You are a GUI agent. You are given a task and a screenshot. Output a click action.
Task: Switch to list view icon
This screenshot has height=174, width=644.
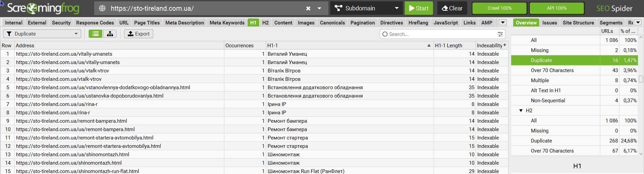[96, 34]
